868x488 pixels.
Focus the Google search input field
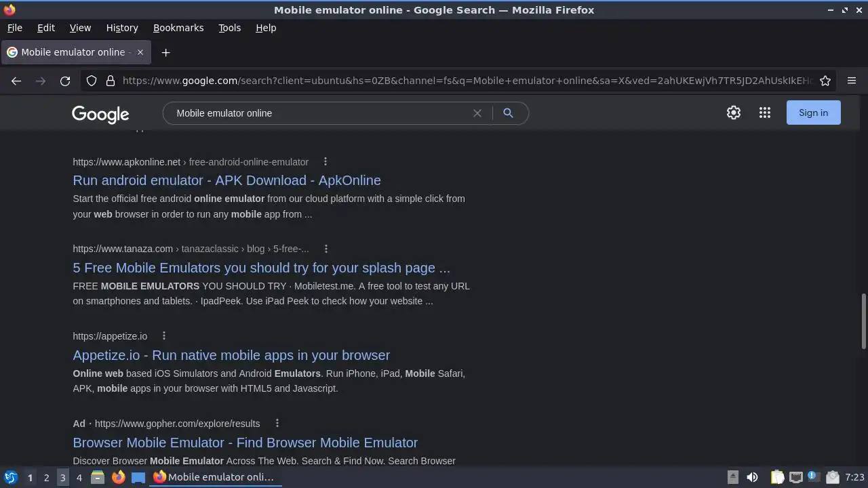319,113
